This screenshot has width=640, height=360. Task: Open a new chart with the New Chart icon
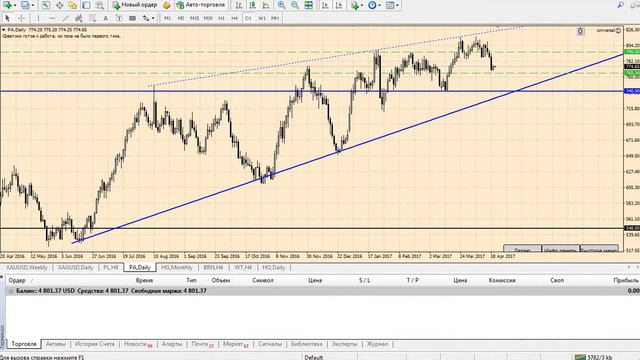tap(7, 5)
